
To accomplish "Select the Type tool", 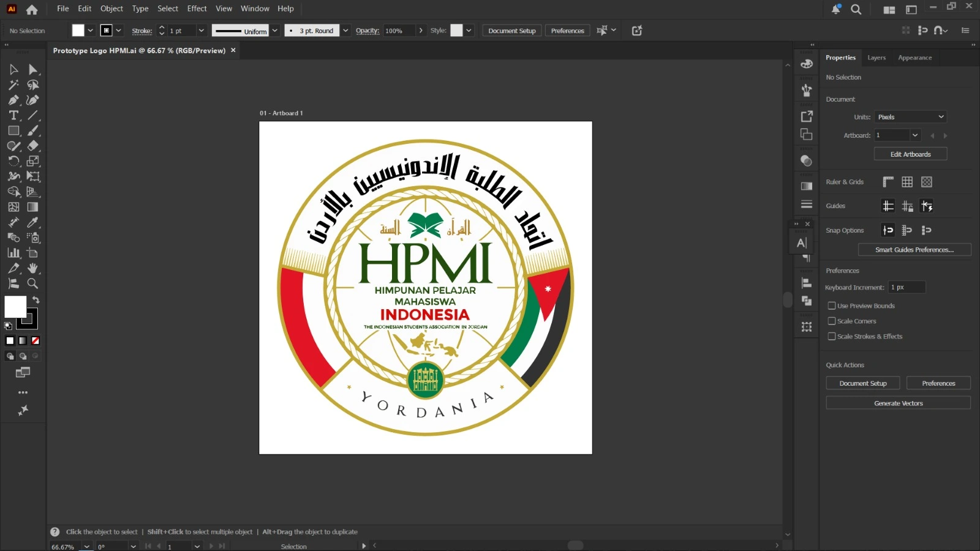I will [13, 115].
